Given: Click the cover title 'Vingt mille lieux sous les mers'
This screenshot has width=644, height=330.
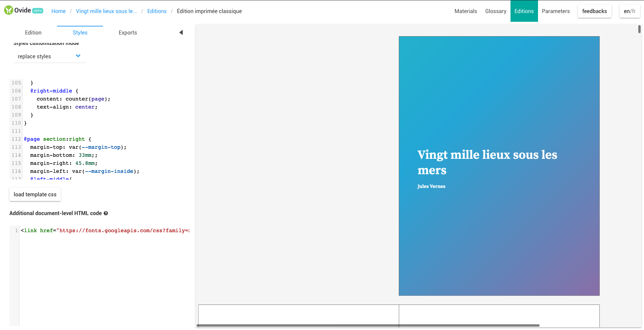Looking at the screenshot, I should [x=487, y=162].
